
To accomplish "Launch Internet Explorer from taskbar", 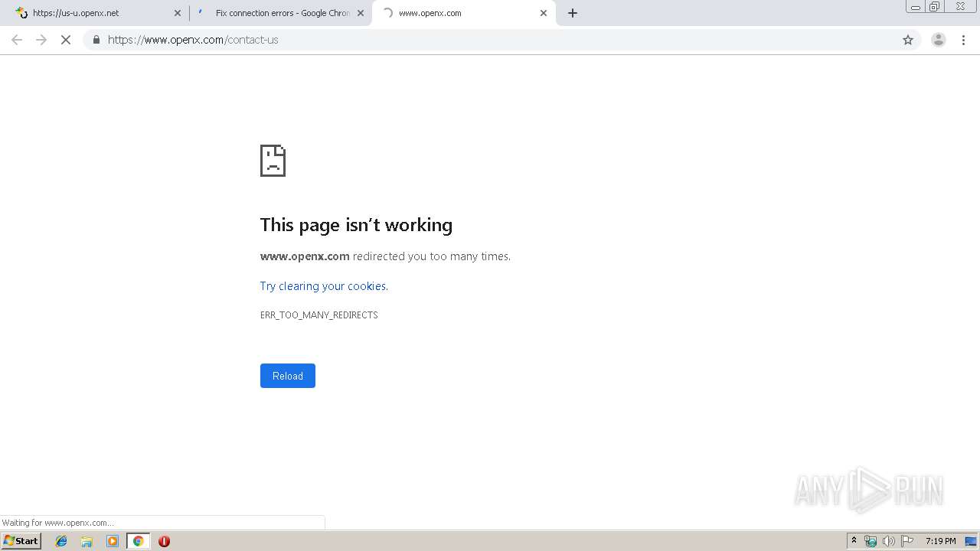I will (61, 541).
